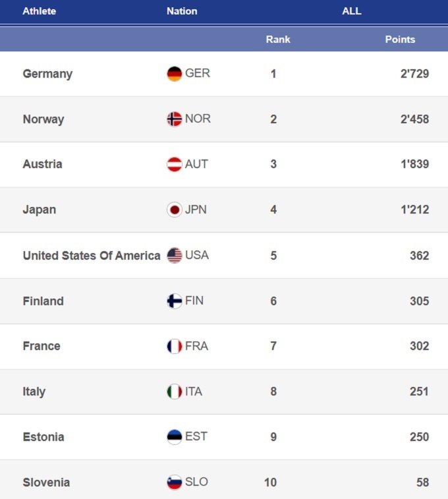This screenshot has height=499, width=448.
Task: Open United States Of America entry
Action: 92,256
